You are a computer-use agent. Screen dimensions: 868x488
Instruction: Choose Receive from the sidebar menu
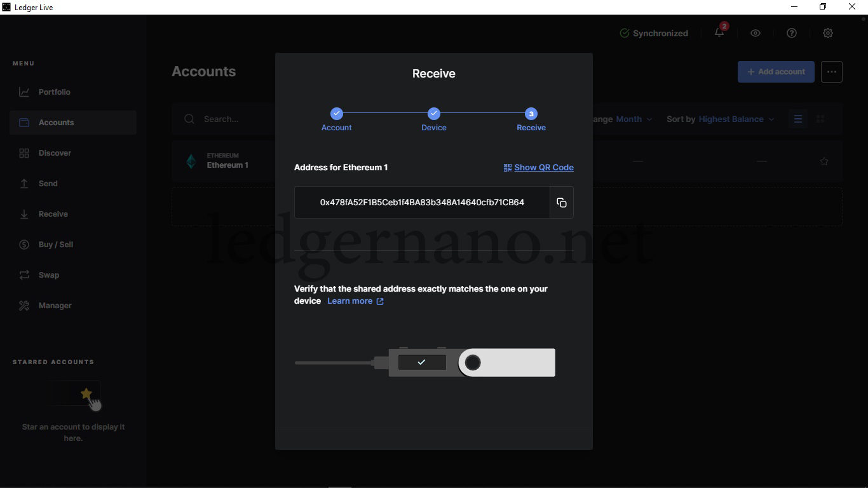point(73,214)
